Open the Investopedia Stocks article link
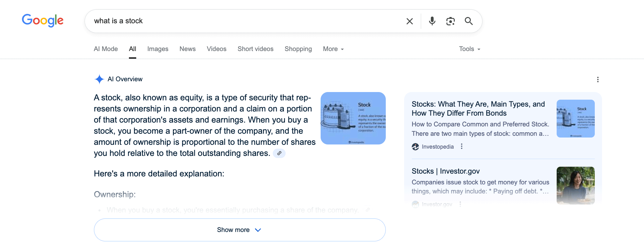644x249 pixels. (478, 109)
